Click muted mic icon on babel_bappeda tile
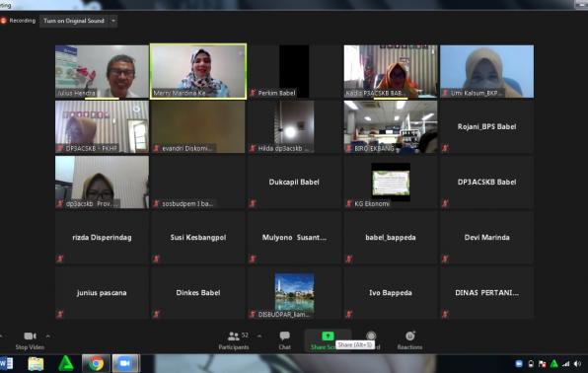The height and width of the screenshot is (373, 588). 348,259
